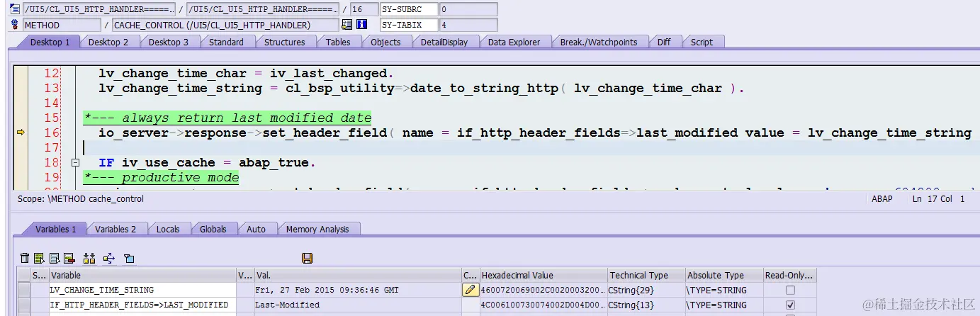The height and width of the screenshot is (316, 980).
Task: Click the program source icon beside the first path field
Action: tap(14, 10)
